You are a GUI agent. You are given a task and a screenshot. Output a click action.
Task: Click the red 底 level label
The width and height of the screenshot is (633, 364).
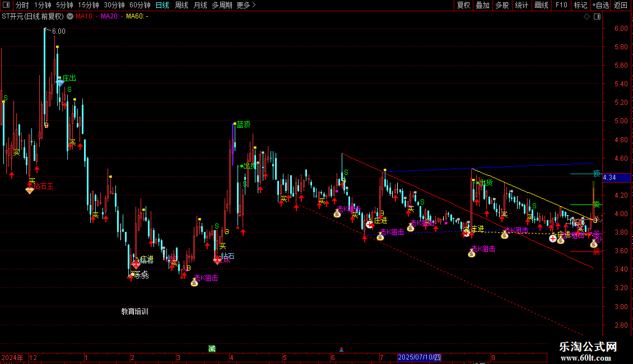tap(596, 252)
